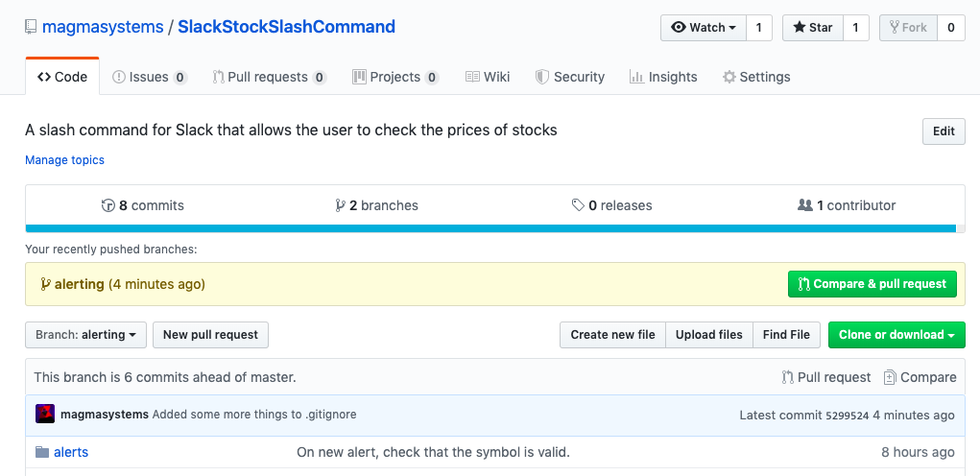Click the repository book icon beside magmasystems
This screenshot has width=980, height=476.
[x=31, y=27]
